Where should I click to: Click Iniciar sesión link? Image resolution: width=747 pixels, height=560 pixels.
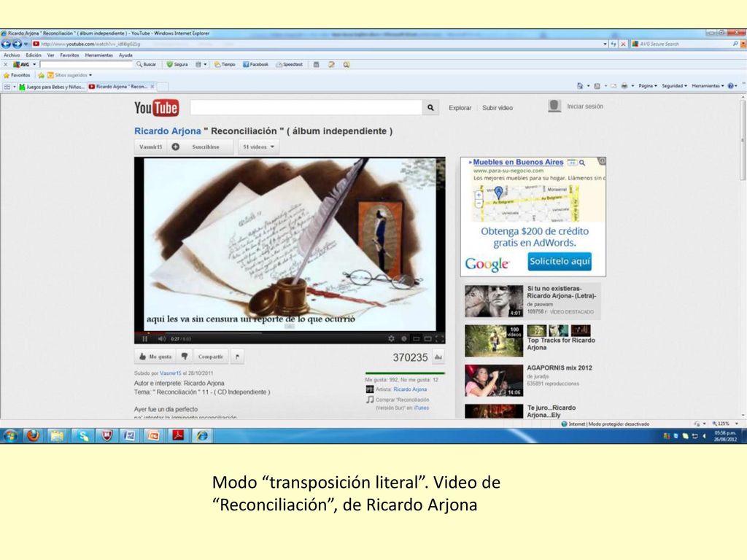click(x=585, y=106)
